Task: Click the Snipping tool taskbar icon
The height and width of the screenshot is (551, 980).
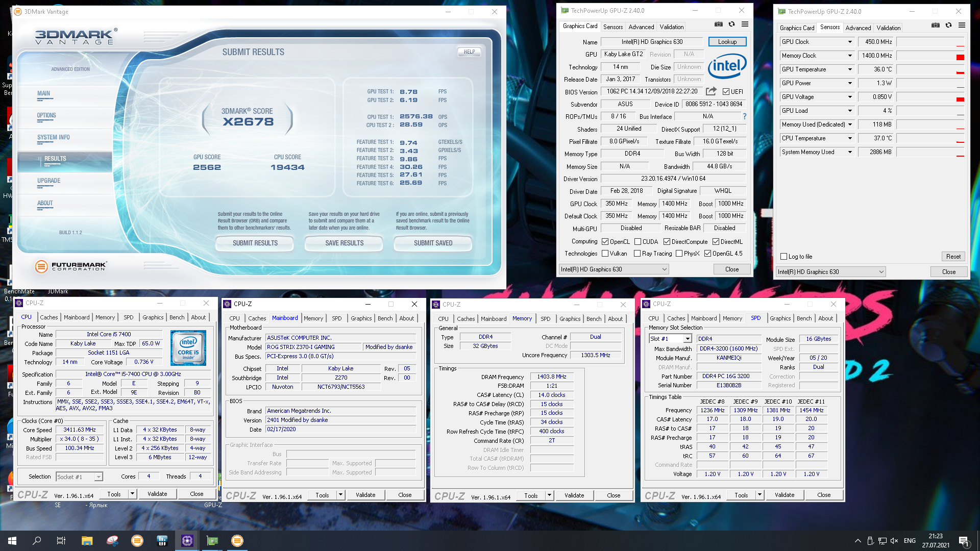Action: point(112,541)
